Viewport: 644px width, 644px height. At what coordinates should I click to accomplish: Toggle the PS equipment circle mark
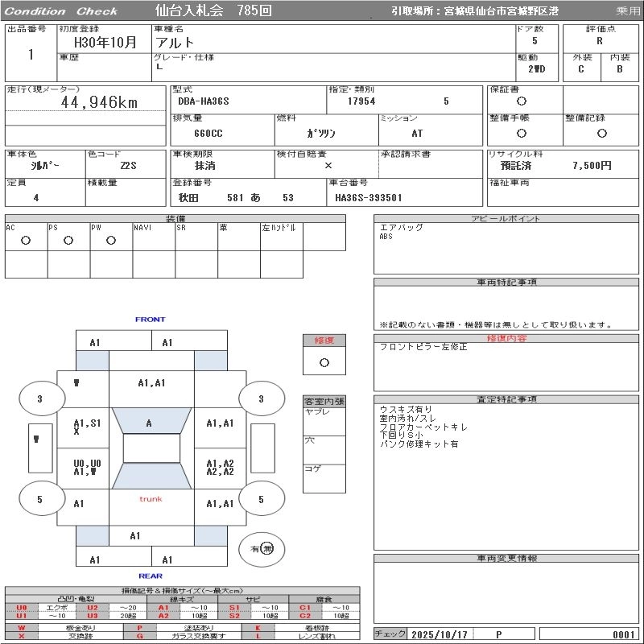pyautogui.click(x=68, y=241)
